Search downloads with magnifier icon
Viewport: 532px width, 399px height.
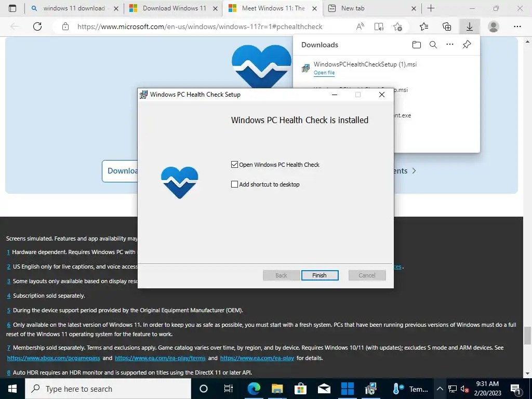point(433,45)
